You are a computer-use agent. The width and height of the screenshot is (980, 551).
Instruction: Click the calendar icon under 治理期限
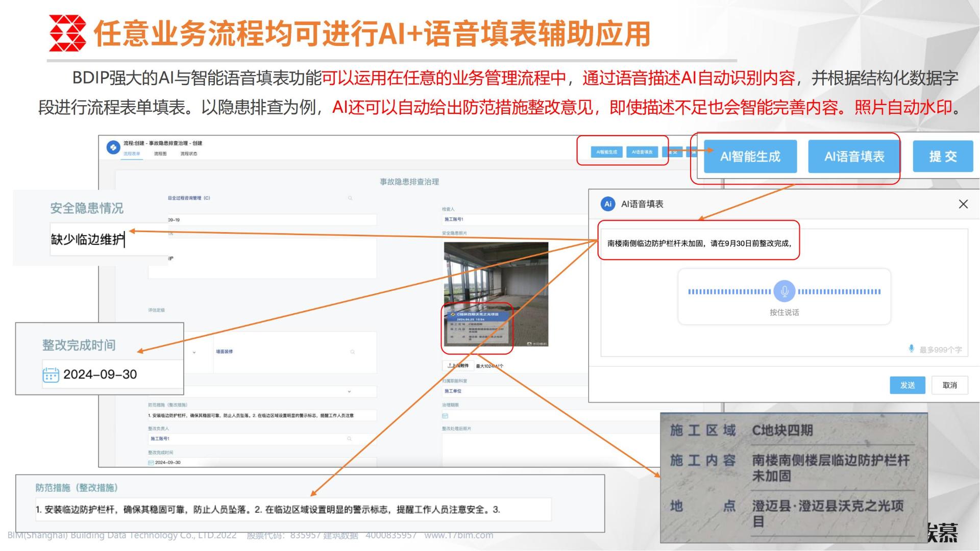(445, 416)
